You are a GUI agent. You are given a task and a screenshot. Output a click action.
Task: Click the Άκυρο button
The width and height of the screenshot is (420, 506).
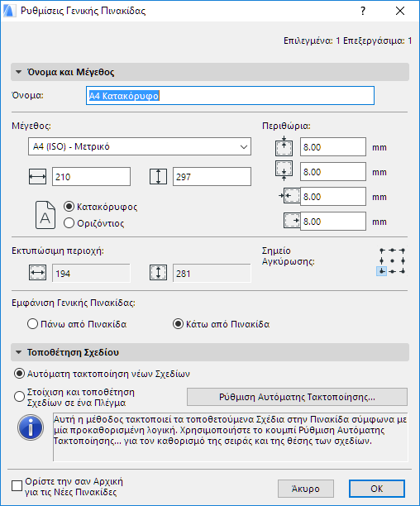[x=305, y=489]
